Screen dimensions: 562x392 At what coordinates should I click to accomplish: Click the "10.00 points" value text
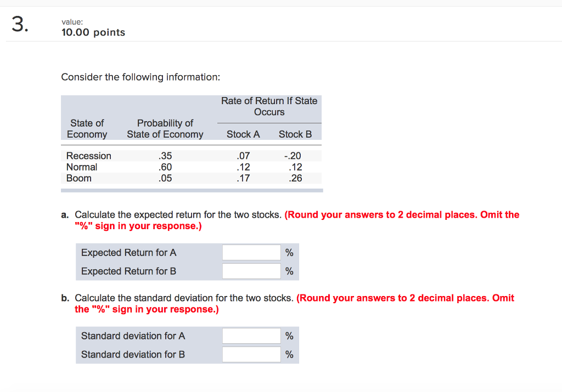(x=93, y=33)
